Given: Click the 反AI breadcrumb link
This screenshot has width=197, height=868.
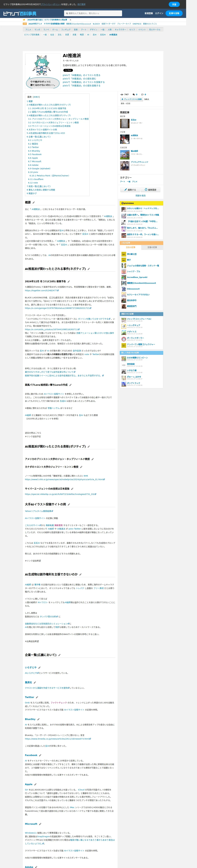Looking at the screenshot, I should coord(95,35).
